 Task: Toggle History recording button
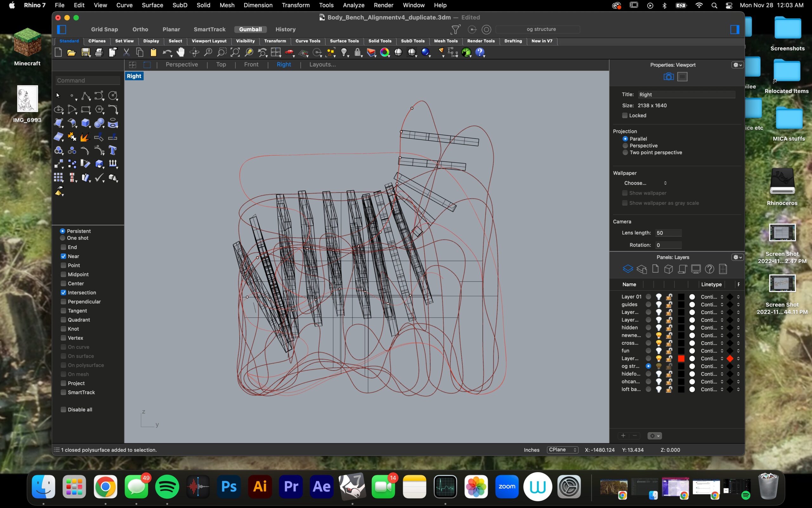285,30
